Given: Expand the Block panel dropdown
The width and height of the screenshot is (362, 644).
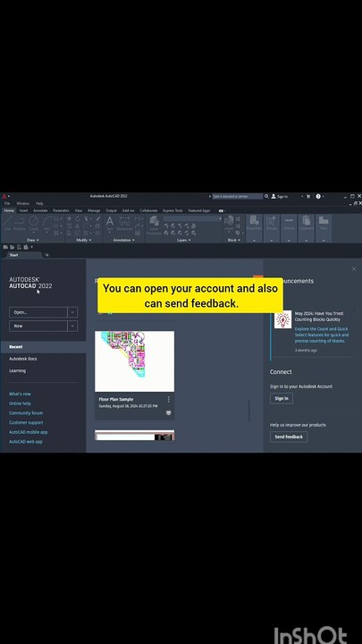Looking at the screenshot, I should [x=233, y=240].
